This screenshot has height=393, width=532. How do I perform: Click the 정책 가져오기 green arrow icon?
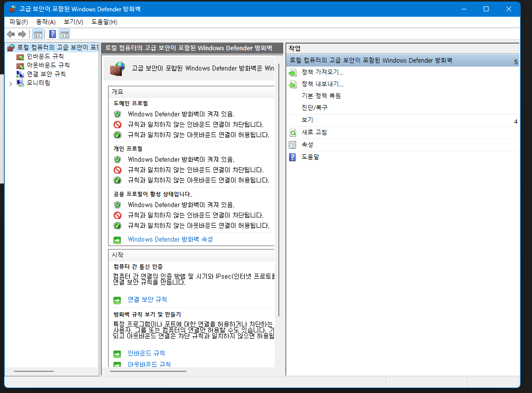pyautogui.click(x=293, y=72)
